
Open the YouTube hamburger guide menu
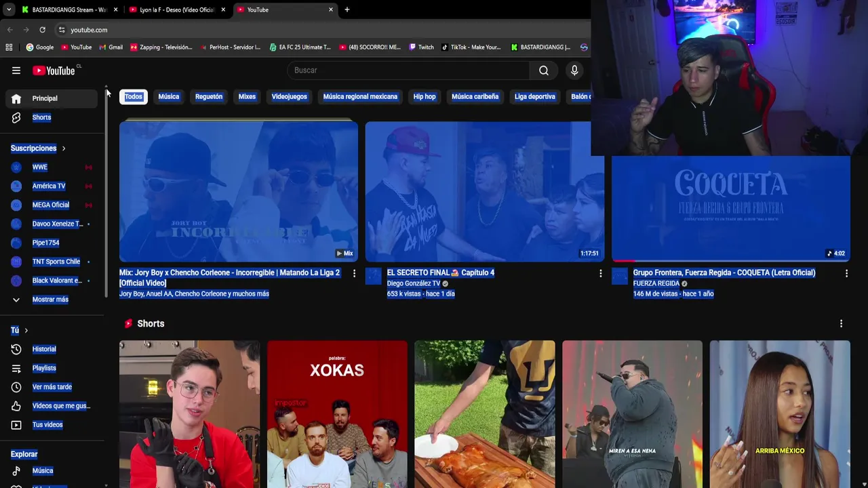point(16,70)
